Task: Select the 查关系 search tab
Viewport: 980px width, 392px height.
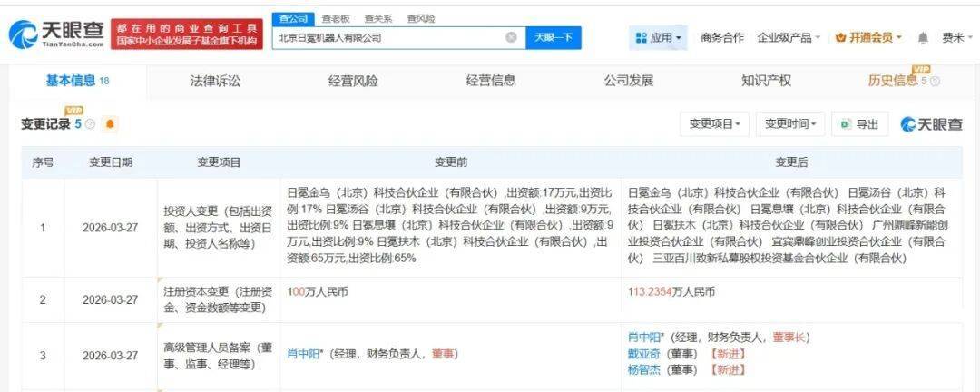Action: 378,19
